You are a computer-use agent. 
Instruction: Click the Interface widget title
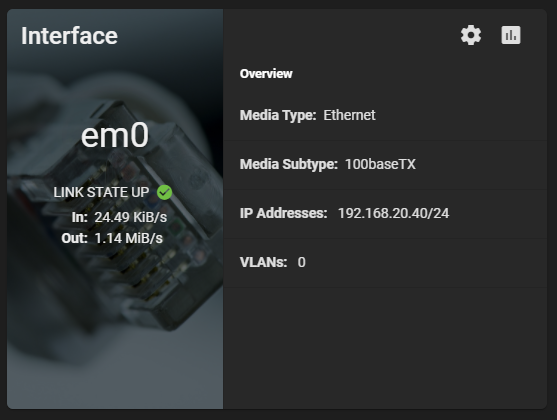[69, 36]
